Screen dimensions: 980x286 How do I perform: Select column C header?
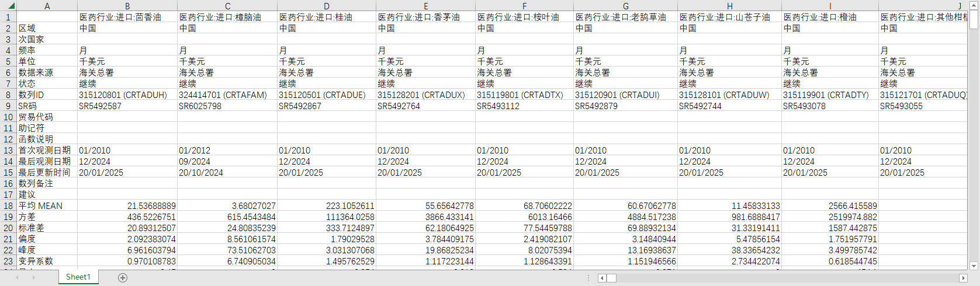(227, 6)
